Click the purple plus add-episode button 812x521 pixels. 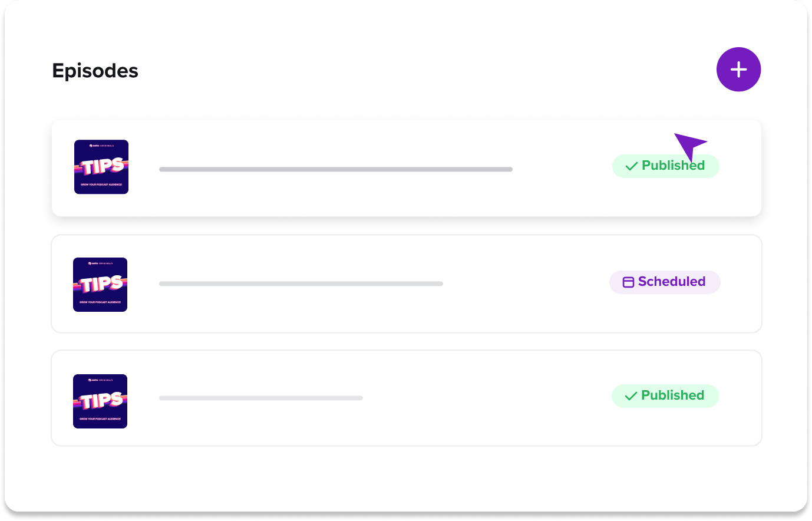click(738, 70)
